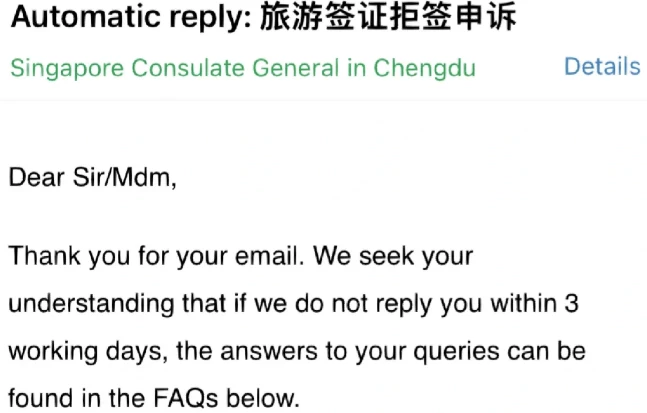The height and width of the screenshot is (413, 647).
Task: Click the word 'Chengdu' in sender name
Action: (x=425, y=68)
